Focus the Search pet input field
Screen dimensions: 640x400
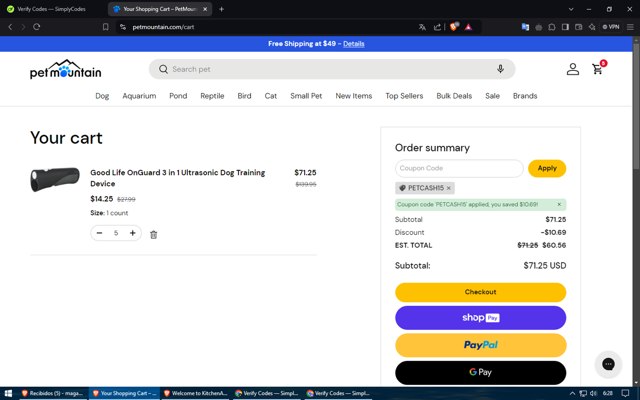click(x=331, y=69)
